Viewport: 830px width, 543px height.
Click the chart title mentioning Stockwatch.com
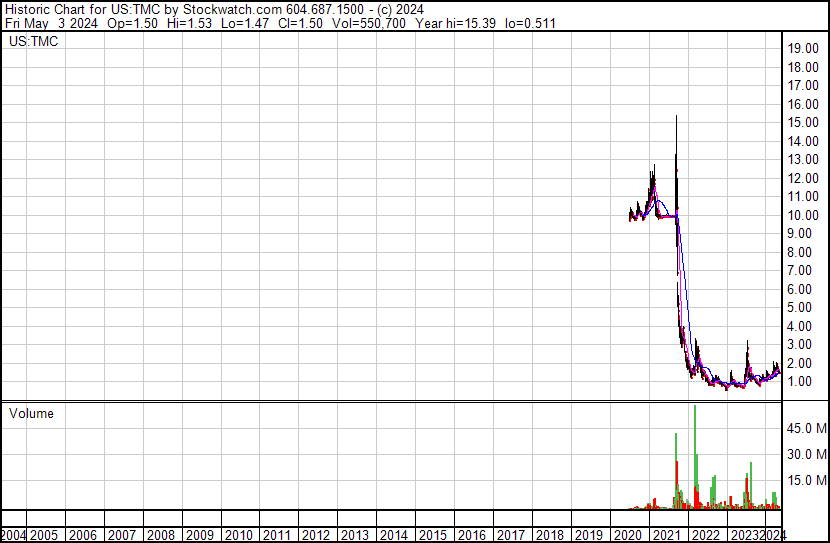[214, 10]
